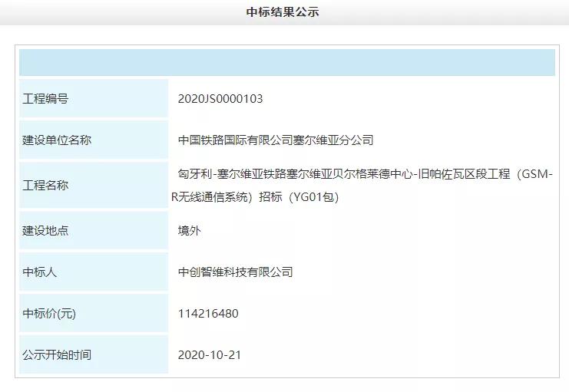The width and height of the screenshot is (569, 392).
Task: Select project name starting 匈牙利-塞尔维亚铁路
Action: pyautogui.click(x=362, y=186)
